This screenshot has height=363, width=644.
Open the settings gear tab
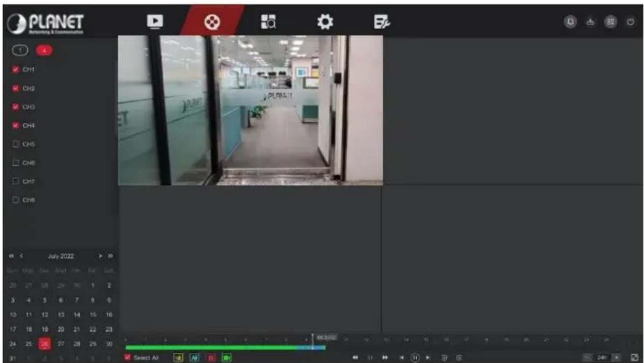[324, 21]
